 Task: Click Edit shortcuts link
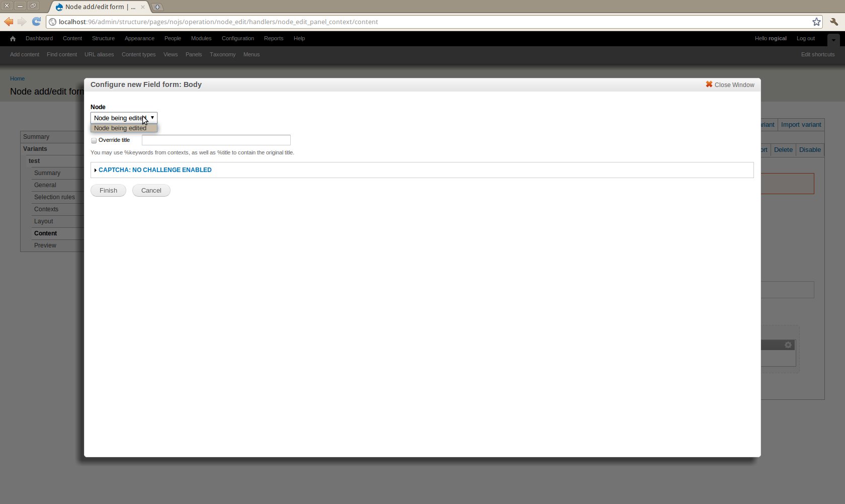818,54
